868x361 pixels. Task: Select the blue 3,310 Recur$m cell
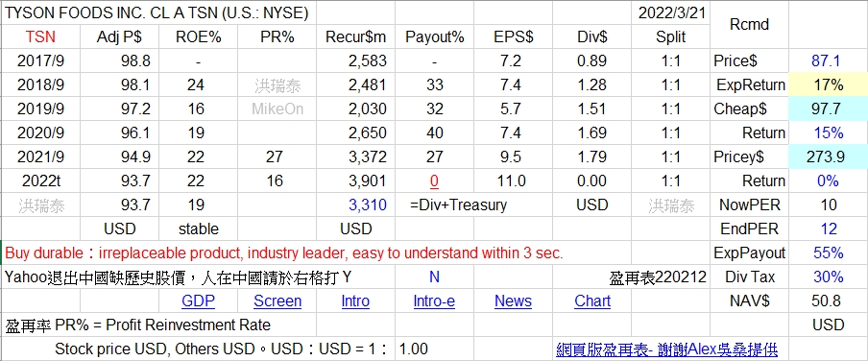[356, 205]
